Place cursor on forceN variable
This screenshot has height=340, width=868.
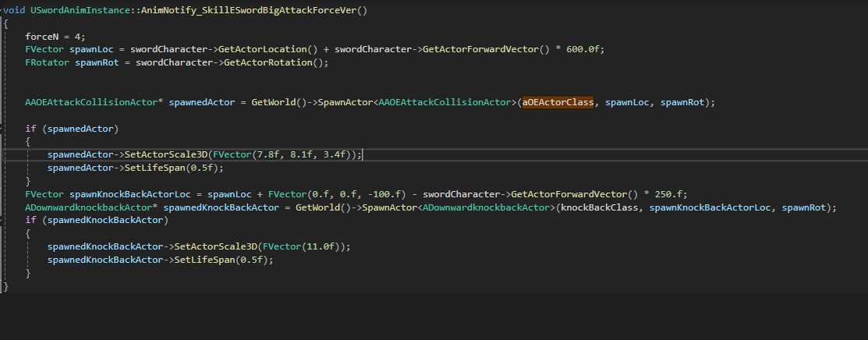[41, 37]
